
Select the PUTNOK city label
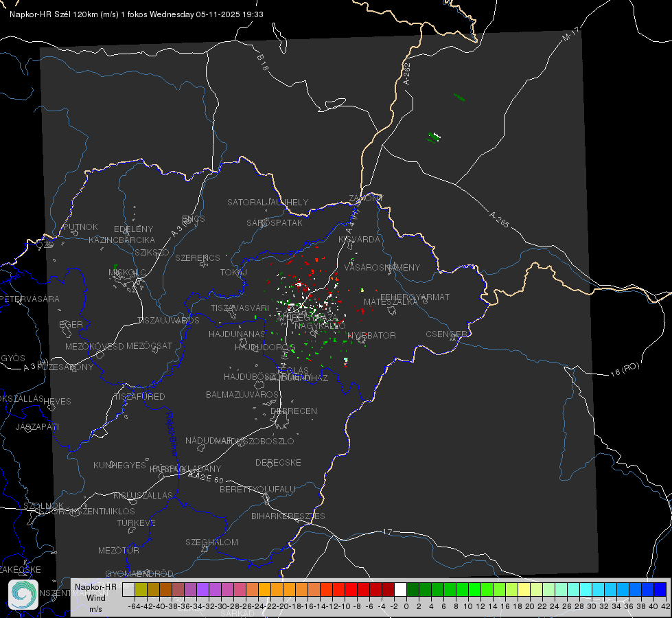80,227
